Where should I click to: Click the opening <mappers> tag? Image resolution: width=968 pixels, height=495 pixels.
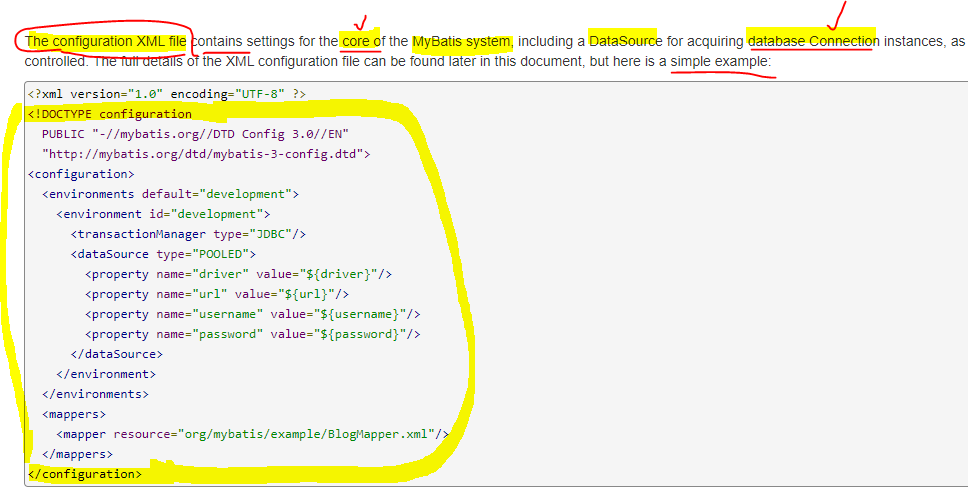(x=74, y=414)
